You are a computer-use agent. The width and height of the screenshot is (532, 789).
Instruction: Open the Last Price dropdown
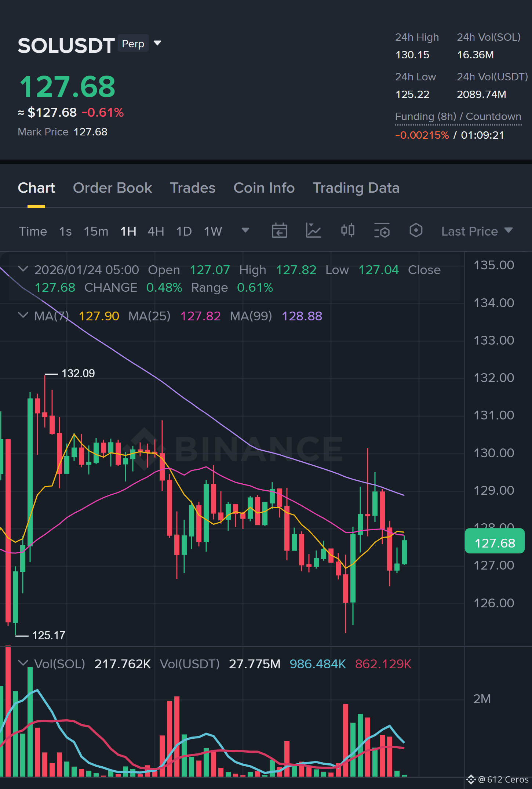pos(477,231)
